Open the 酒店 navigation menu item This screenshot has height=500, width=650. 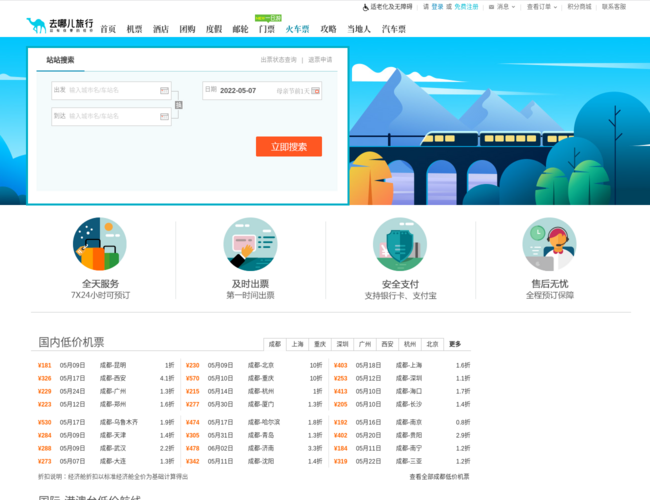[x=161, y=29]
